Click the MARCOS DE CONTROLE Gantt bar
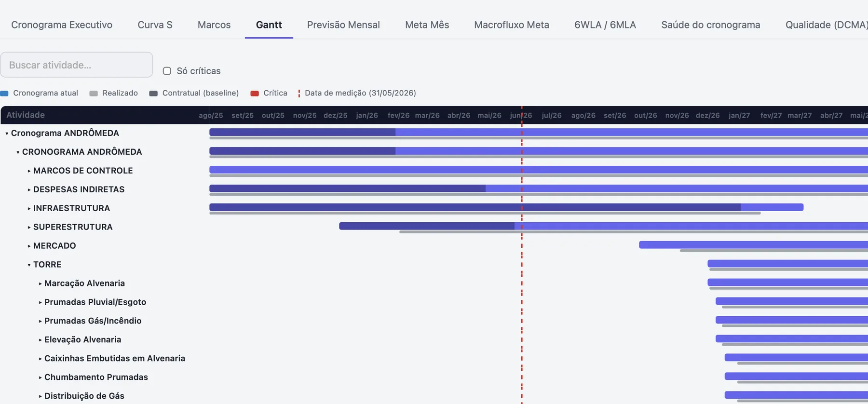 [x=539, y=170]
